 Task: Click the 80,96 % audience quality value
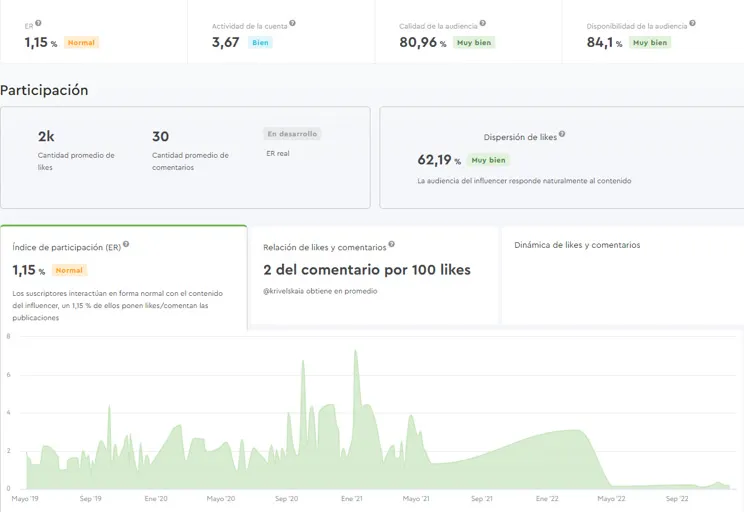423,42
